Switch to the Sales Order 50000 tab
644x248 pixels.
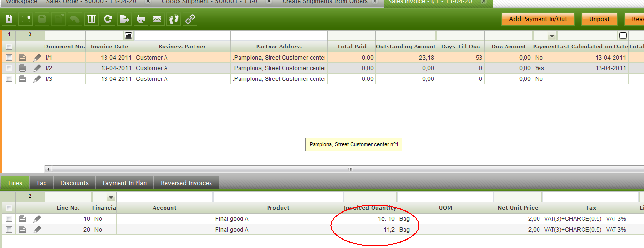92,2
